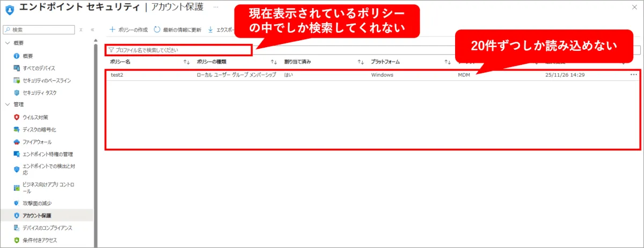Screen dimensions: 644x248
Task: Click the export download arrow icon
Action: coord(210,29)
